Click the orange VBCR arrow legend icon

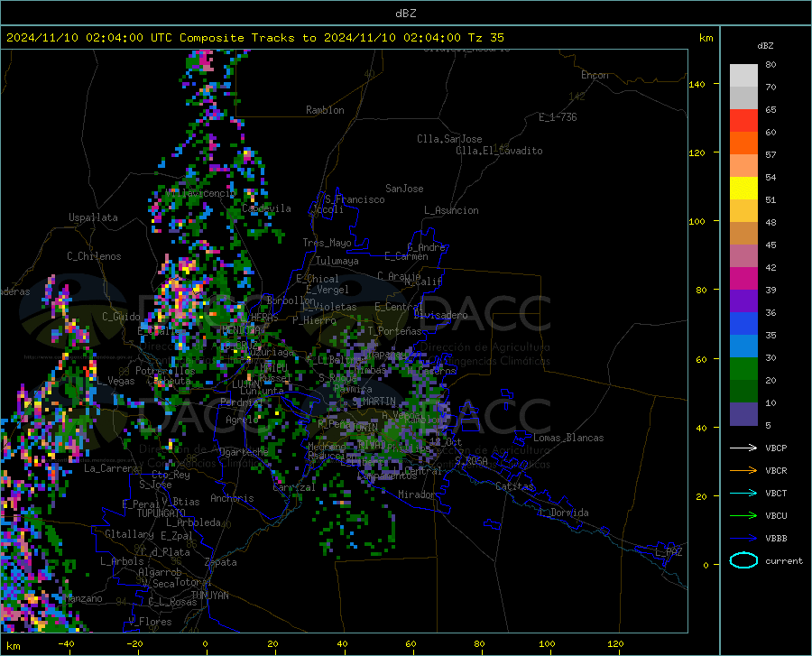click(743, 471)
